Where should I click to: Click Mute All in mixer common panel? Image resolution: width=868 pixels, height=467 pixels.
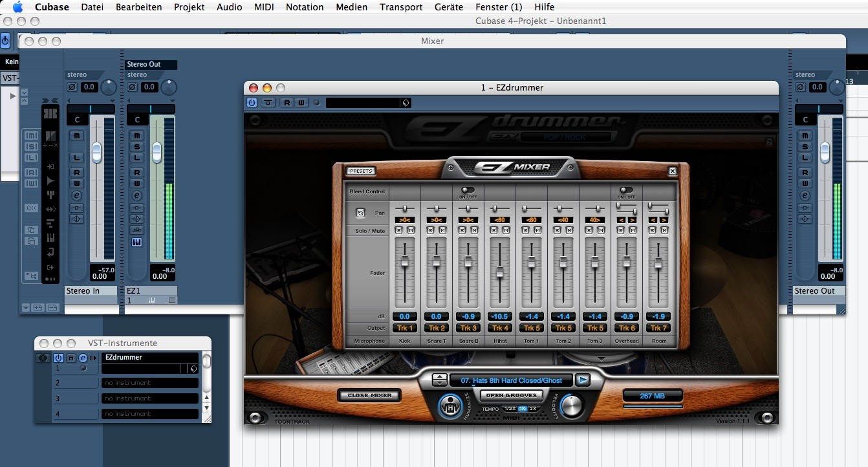pos(32,135)
